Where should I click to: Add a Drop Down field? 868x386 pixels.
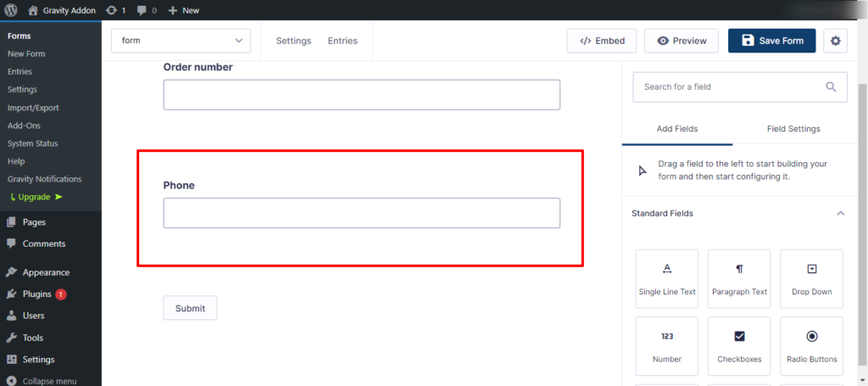click(x=811, y=278)
